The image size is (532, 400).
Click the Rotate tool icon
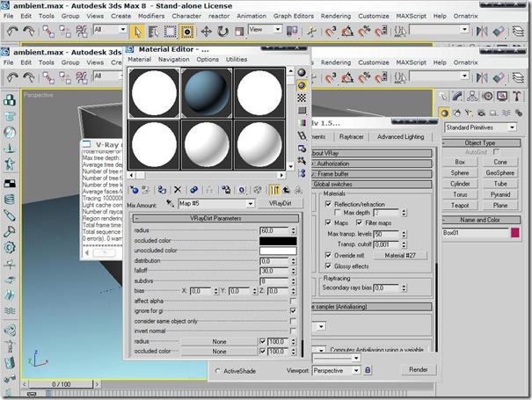pyautogui.click(x=222, y=32)
